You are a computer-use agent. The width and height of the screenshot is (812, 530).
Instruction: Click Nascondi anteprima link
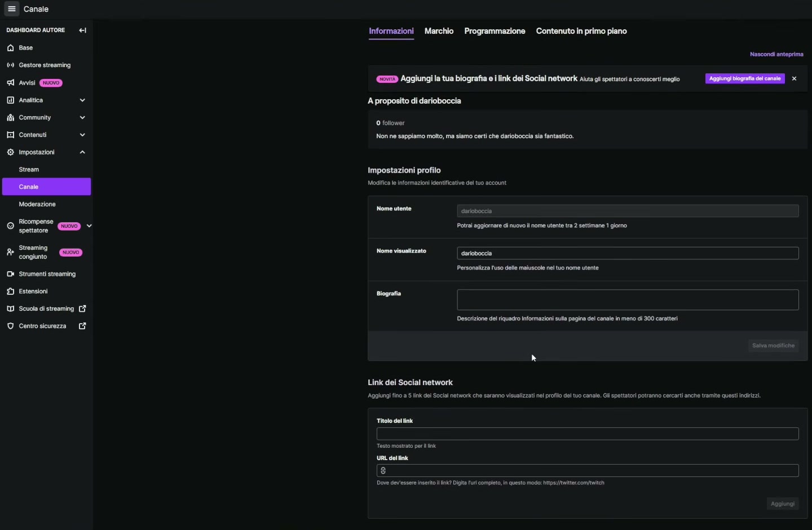click(776, 54)
